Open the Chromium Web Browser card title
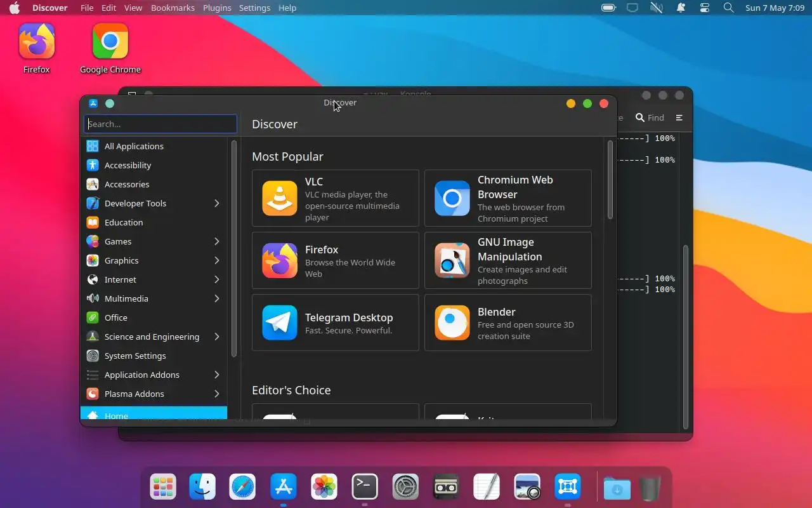 coord(515,187)
